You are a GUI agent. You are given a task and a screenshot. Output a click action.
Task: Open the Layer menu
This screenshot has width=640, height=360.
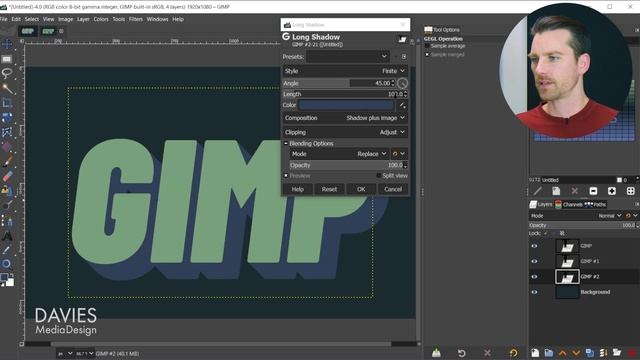[83, 19]
